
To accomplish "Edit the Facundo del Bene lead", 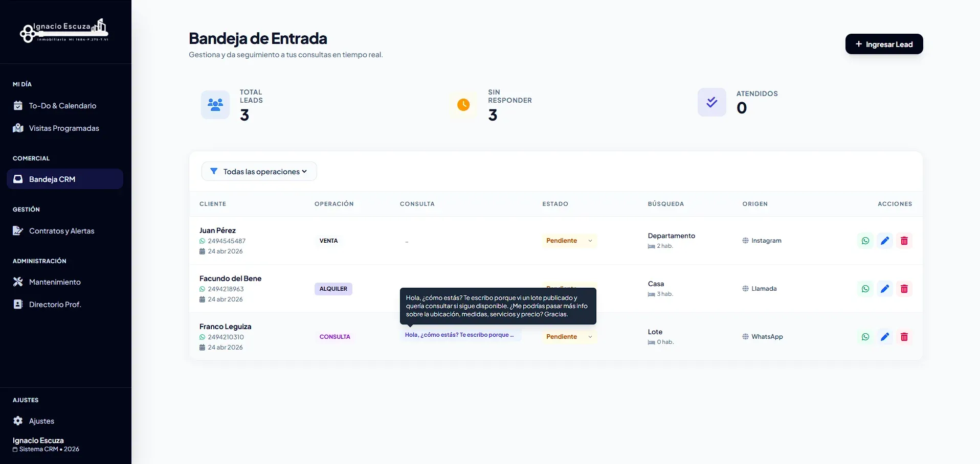I will point(885,289).
